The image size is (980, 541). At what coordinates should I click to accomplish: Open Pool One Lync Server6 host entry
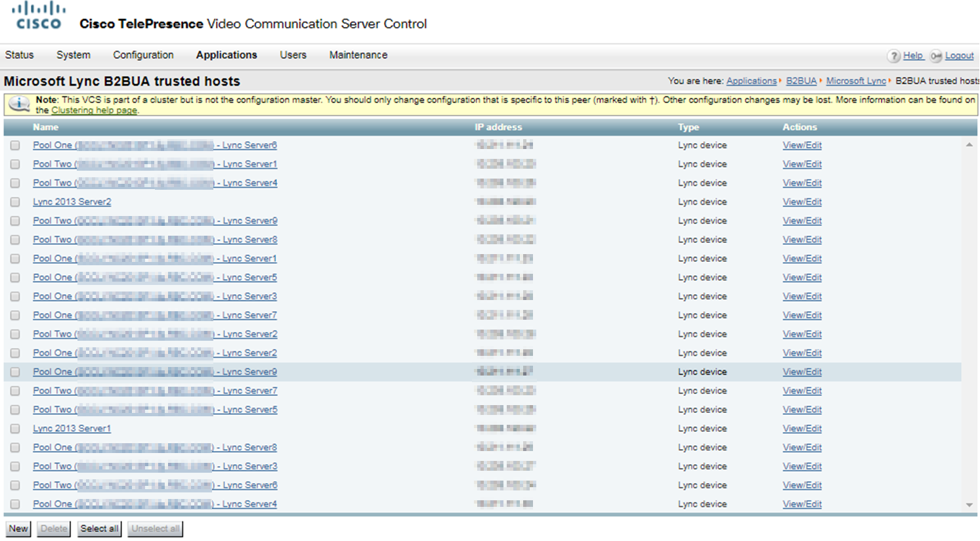(x=155, y=145)
